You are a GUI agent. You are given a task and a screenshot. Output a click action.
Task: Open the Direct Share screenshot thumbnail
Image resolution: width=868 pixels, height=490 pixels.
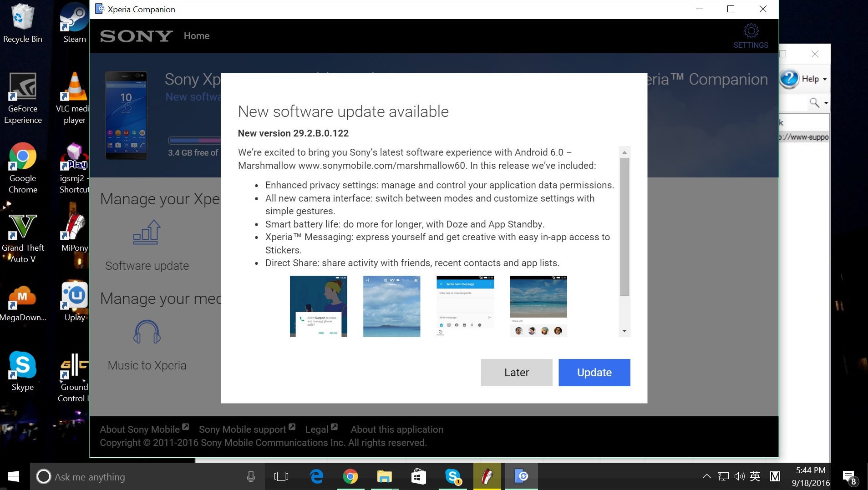pos(538,306)
